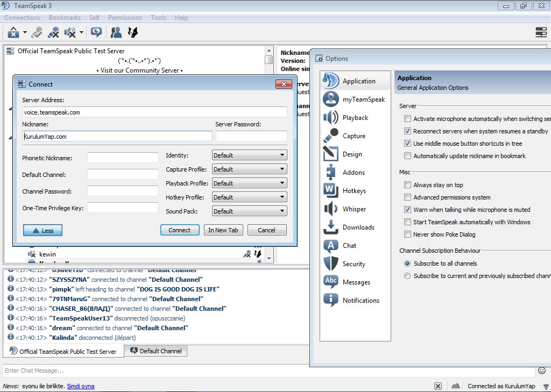Click the In New Tab button

pyautogui.click(x=223, y=230)
